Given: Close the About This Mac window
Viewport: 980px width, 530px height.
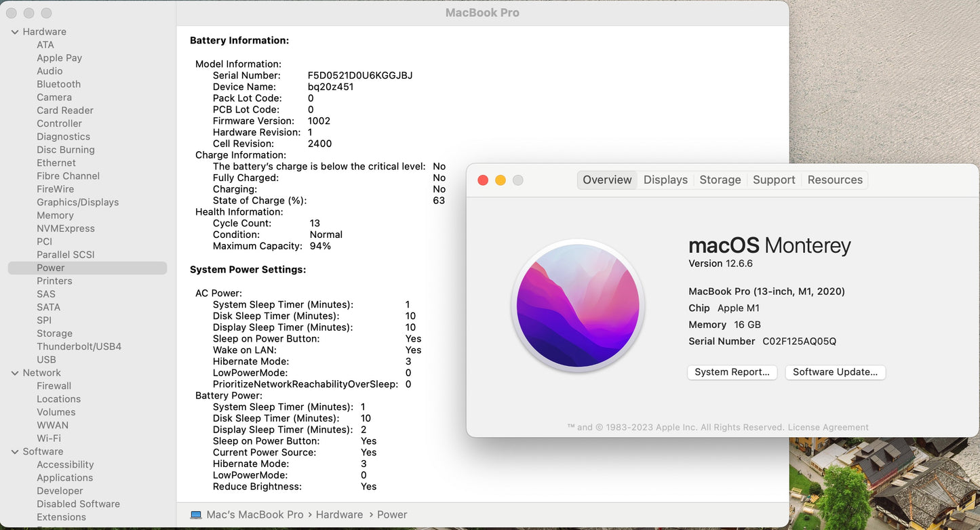Looking at the screenshot, I should point(483,180).
